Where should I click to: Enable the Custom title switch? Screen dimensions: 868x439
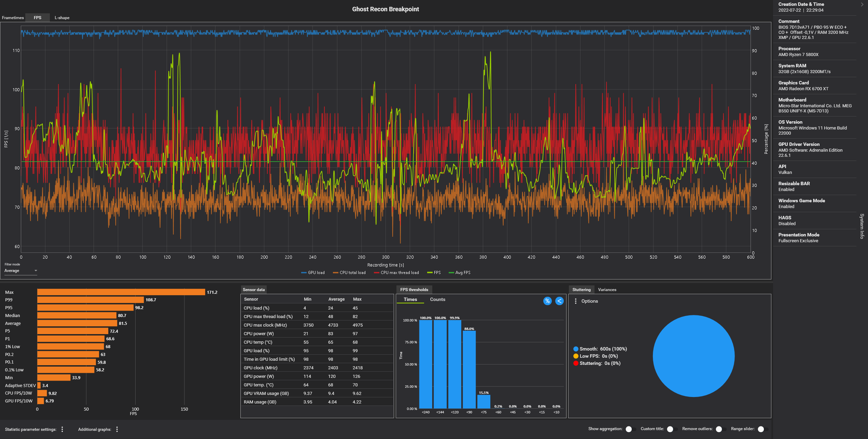pos(672,429)
